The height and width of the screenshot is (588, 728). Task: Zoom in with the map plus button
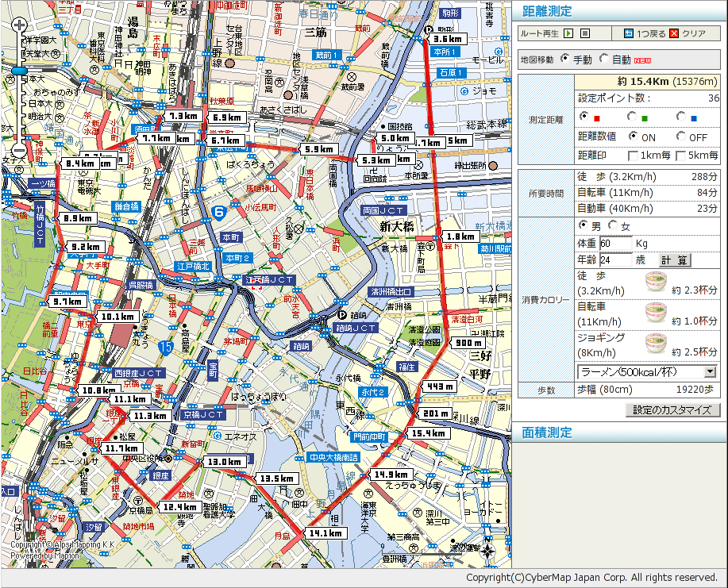19,24
